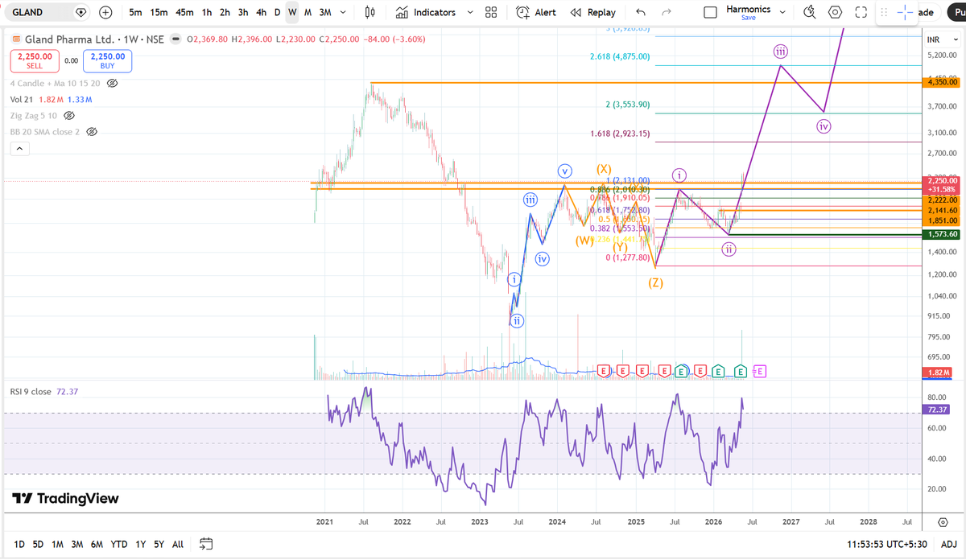The width and height of the screenshot is (966, 560).
Task: Toggle ADJ adjusted data
Action: 949,545
